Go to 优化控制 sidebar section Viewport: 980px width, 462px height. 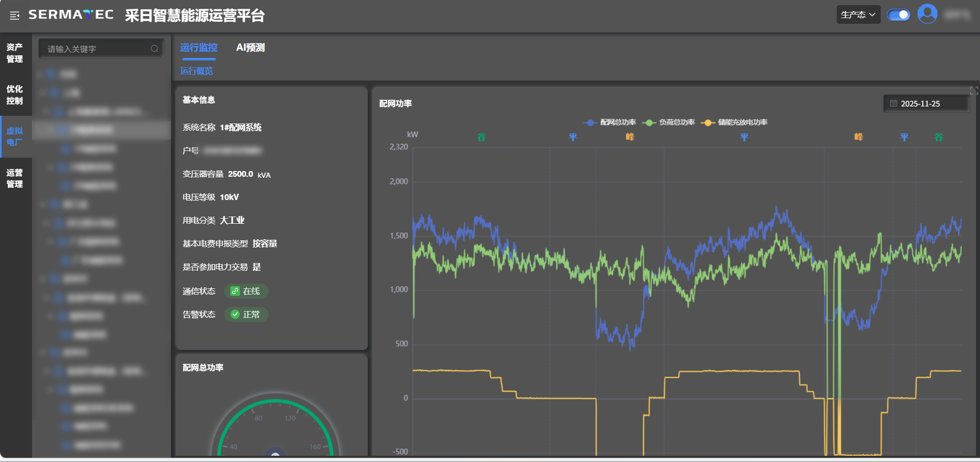pos(15,95)
